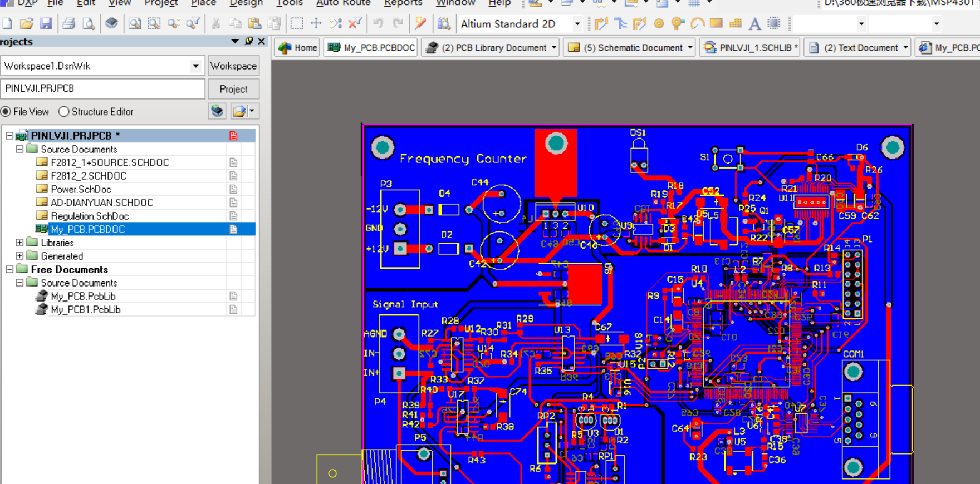Viewport: 980px width, 484px height.
Task: Click the Cut scissors icon
Action: (216, 24)
